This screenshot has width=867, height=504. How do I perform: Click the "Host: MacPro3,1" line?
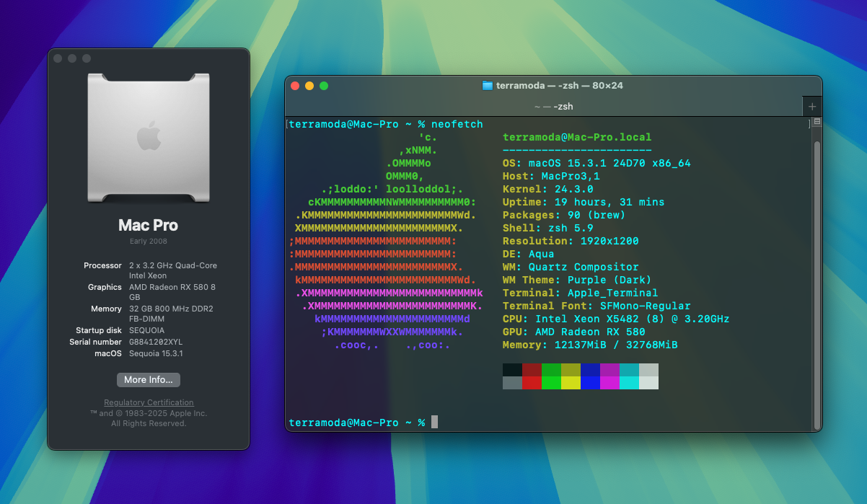[551, 177]
